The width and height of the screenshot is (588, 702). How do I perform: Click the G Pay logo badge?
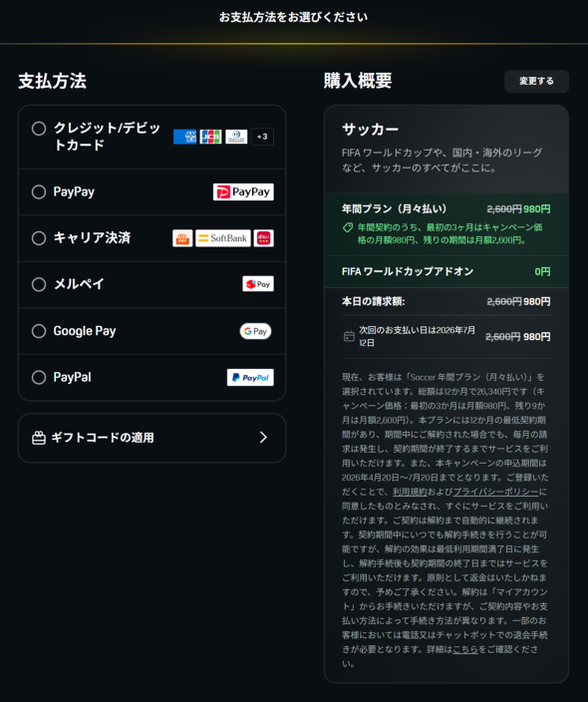point(255,331)
